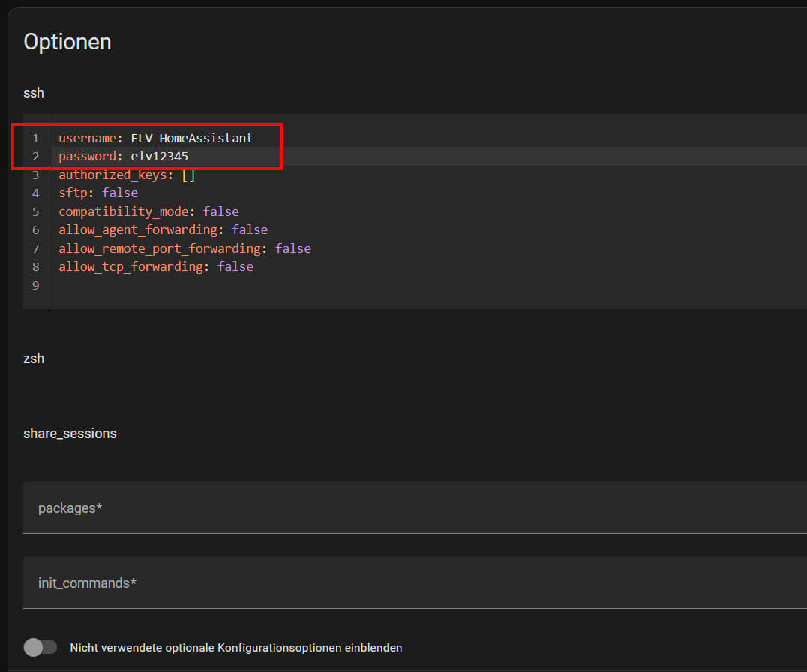Screen dimensions: 807x672
Task: Toggle the unused optional configuration options switch
Action: (x=40, y=647)
